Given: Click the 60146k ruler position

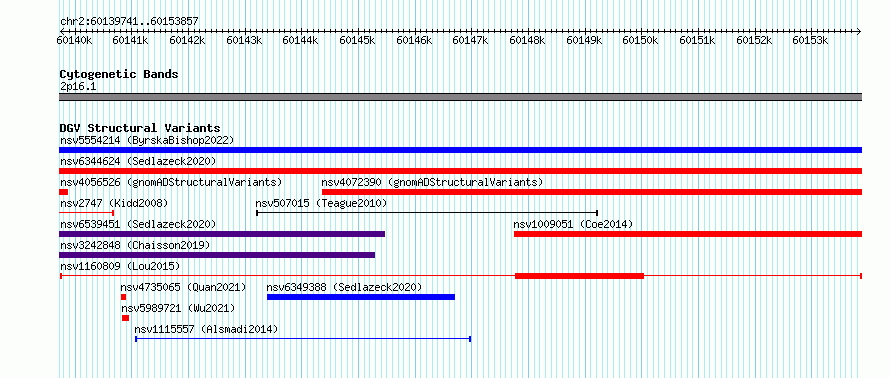Looking at the screenshot, I should [x=414, y=40].
